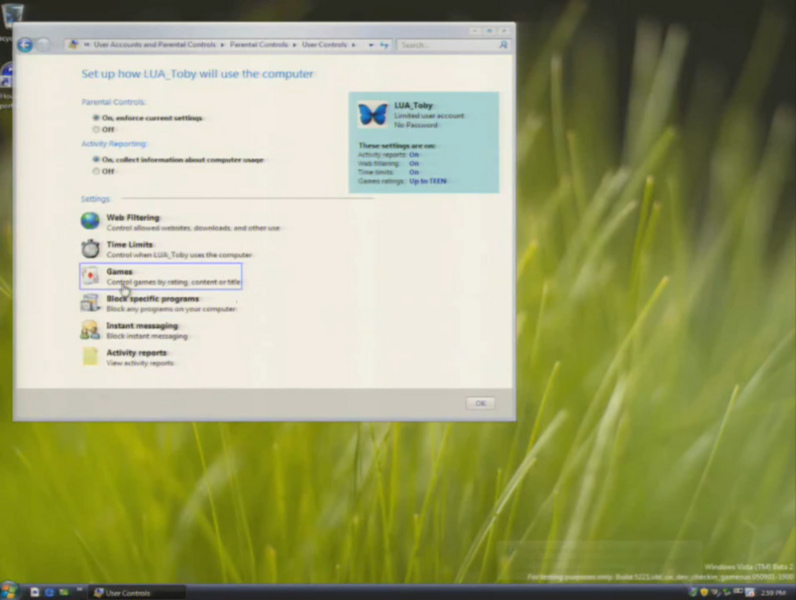Viewport: 796px width, 600px height.
Task: Open the Time Limits stopwatch icon
Action: point(90,248)
